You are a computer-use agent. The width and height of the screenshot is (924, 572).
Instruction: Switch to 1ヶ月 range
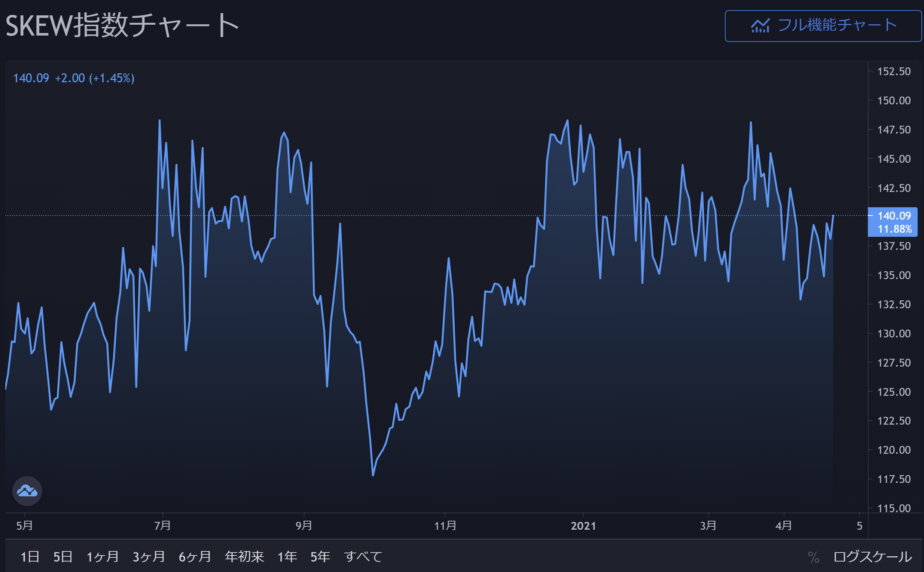[103, 557]
